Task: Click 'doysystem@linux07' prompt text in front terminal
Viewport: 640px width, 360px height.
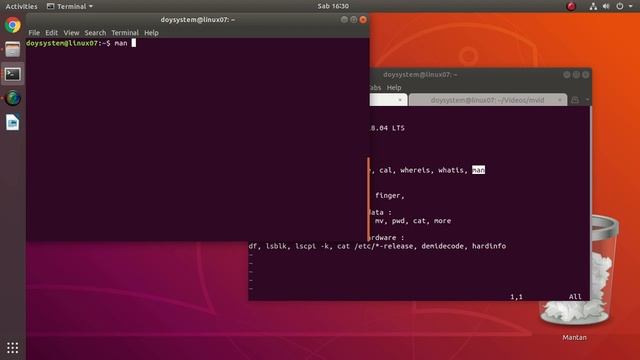Action: click(x=62, y=43)
